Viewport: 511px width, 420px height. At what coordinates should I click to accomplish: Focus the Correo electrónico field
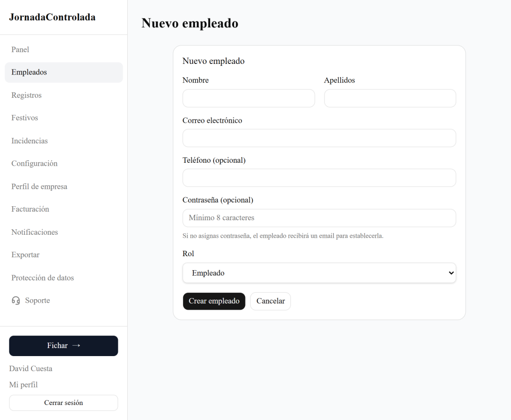pos(319,138)
